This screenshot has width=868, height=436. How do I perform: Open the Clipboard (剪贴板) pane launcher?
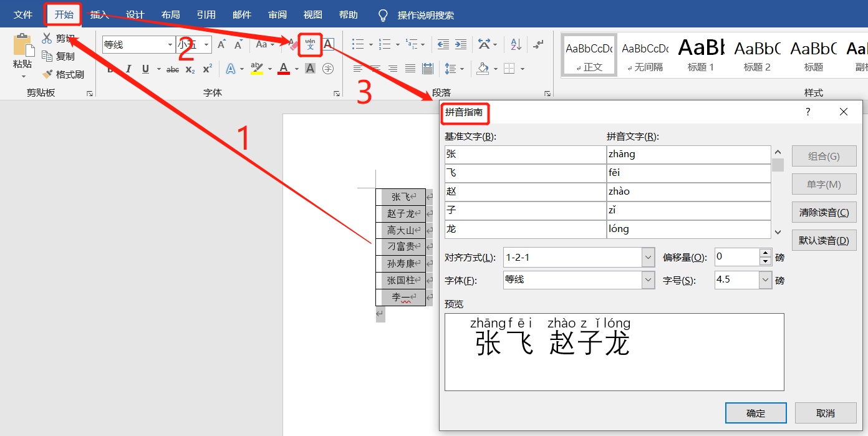(x=90, y=94)
